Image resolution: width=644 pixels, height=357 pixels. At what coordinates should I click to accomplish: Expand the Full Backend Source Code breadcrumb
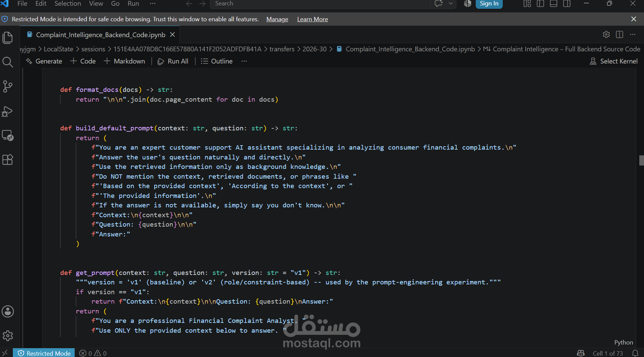(562, 49)
